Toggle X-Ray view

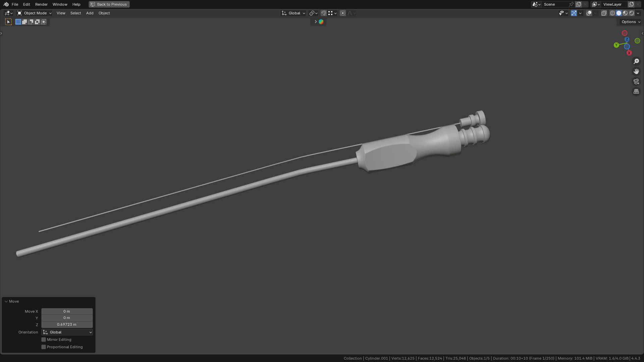pos(604,13)
